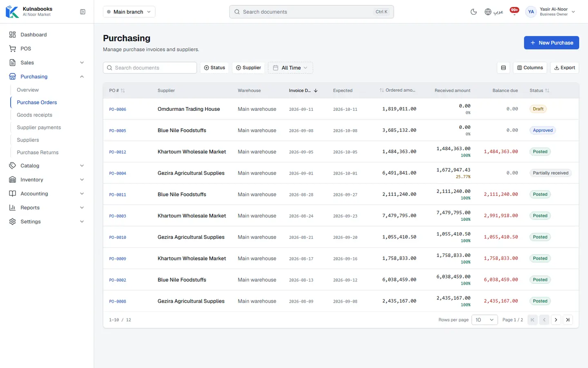Toggle table density view icon

coord(503,68)
